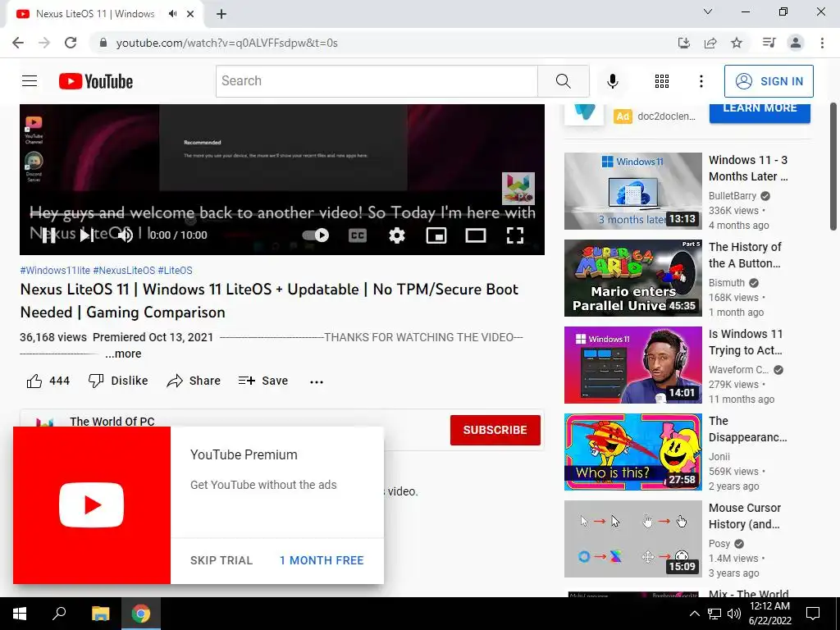The image size is (840, 630).
Task: Save video to playlist
Action: point(263,381)
